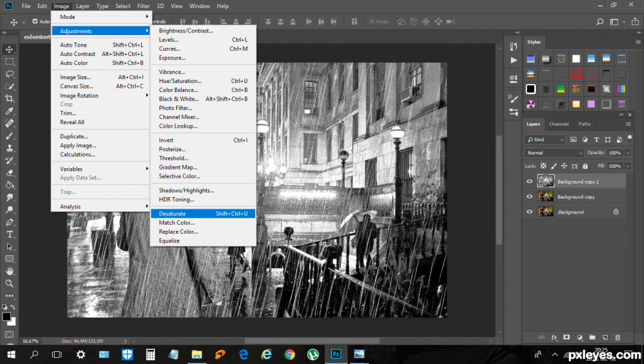Click the zoom percentage field 16.67%
644x364 pixels.
pyautogui.click(x=31, y=341)
